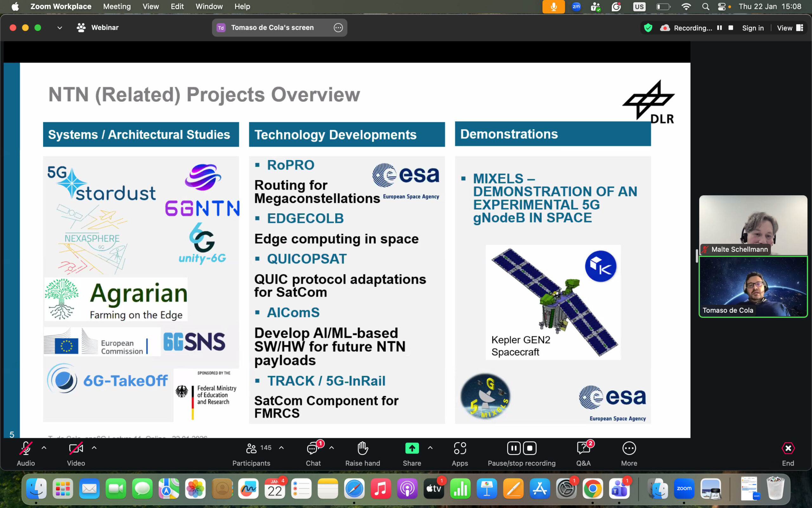Expand the chevron next to Participants count
Viewport: 812px width, 508px height.
tap(282, 448)
